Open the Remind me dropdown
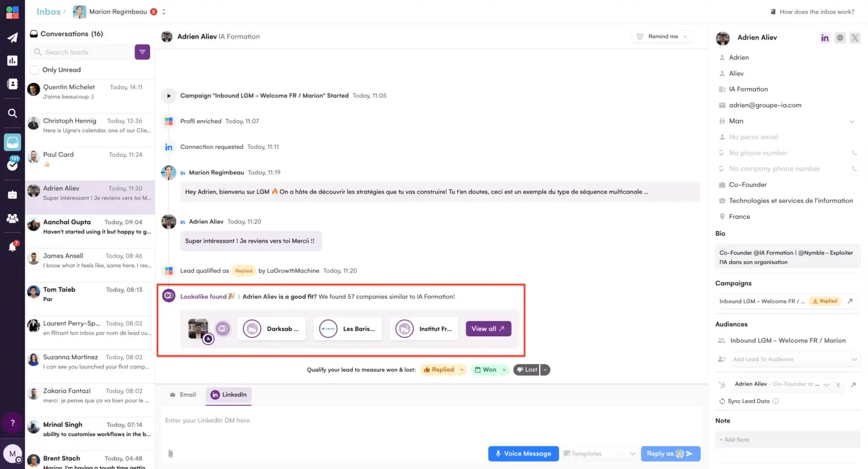 pyautogui.click(x=662, y=37)
